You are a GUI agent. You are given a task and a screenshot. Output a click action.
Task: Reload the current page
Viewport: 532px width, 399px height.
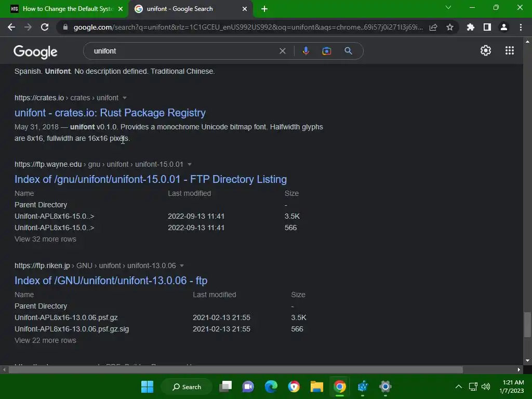[x=45, y=27]
